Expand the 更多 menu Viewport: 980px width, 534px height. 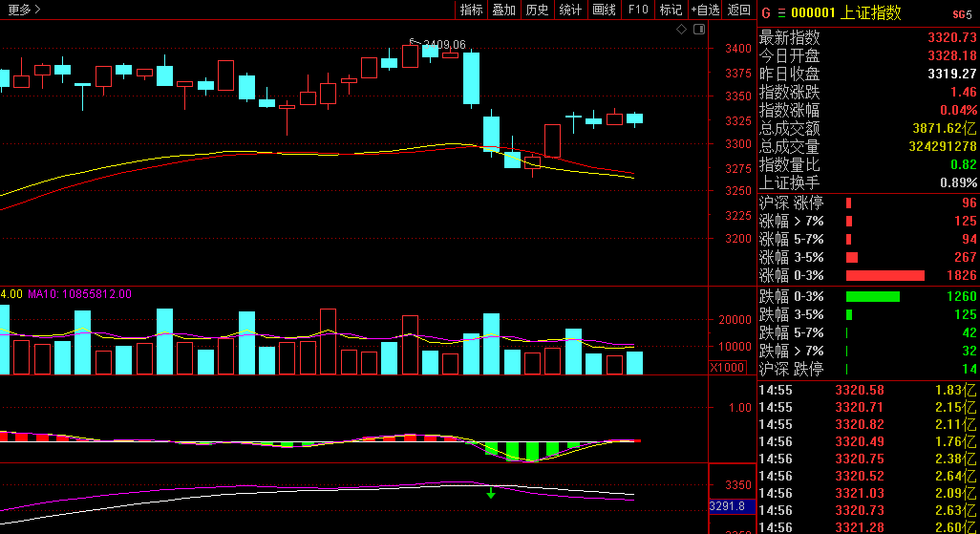(x=25, y=10)
